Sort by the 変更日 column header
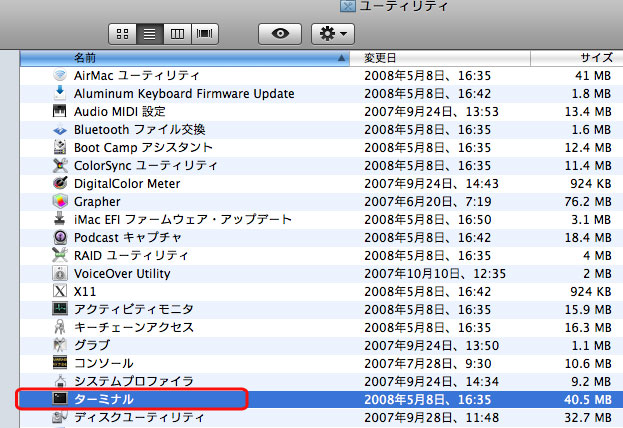Viewport: 623px width, 428px height. pyautogui.click(x=440, y=58)
